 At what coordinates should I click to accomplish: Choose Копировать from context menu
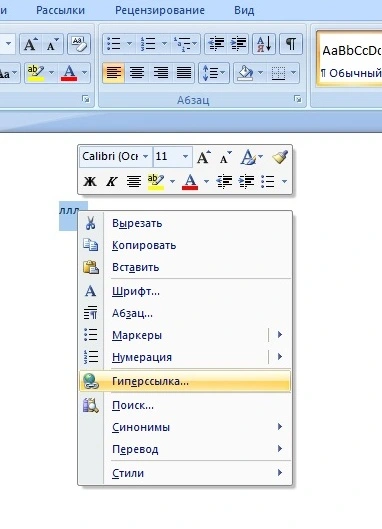click(x=185, y=245)
